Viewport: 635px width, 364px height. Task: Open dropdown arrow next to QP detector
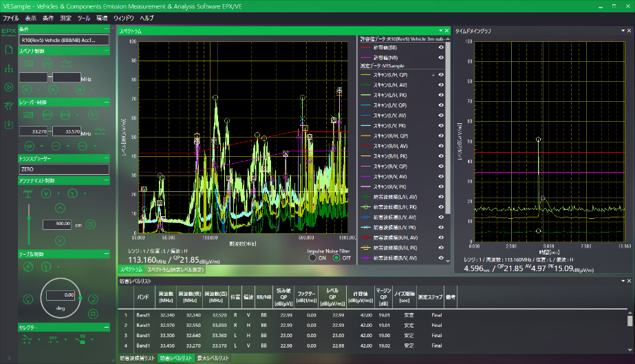(x=41, y=146)
